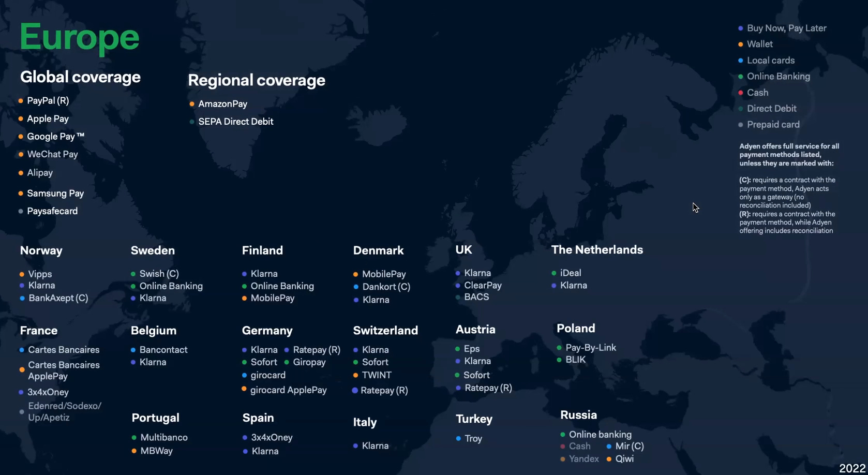Screen dimensions: 868x475
Task: Select Klarna under Italy
Action: [x=375, y=446]
